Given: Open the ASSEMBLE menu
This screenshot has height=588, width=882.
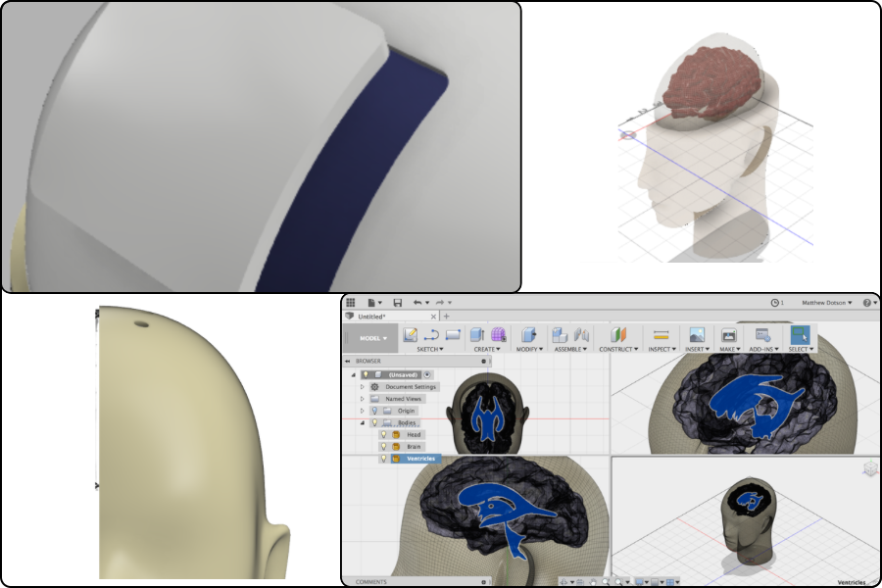Looking at the screenshot, I should (570, 350).
